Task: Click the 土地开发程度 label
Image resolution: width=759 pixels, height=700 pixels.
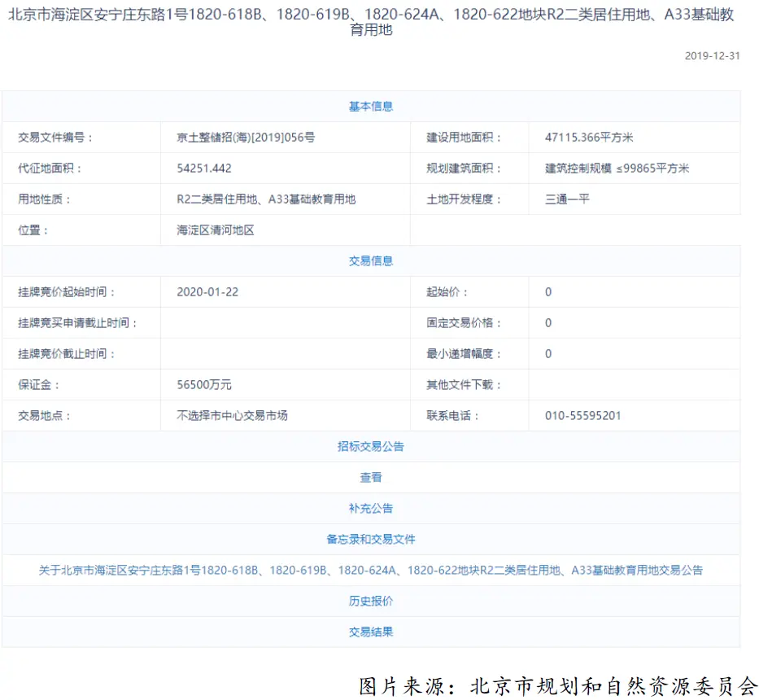Action: [464, 199]
